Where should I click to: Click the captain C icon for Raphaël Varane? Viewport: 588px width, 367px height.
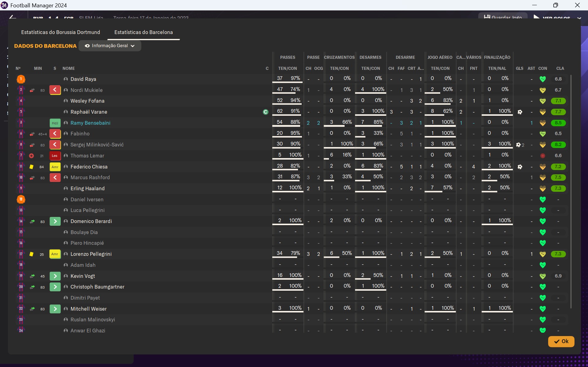(x=266, y=112)
